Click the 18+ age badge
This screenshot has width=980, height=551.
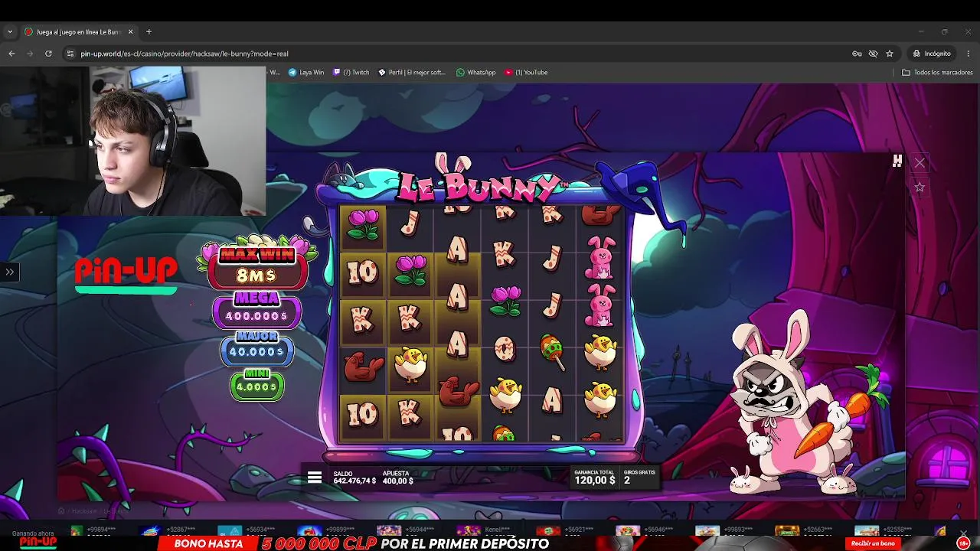point(963,543)
